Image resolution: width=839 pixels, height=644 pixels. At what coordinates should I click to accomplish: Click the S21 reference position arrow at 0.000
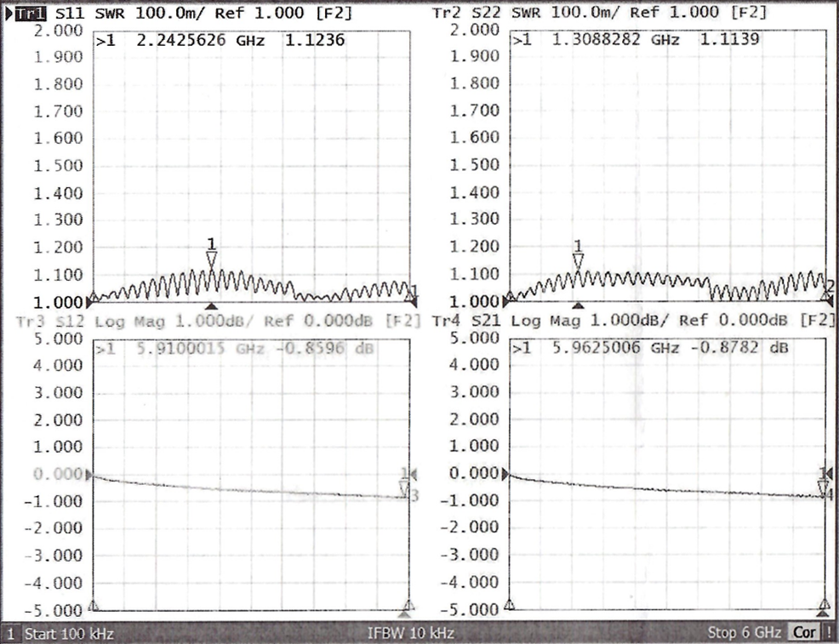(508, 474)
